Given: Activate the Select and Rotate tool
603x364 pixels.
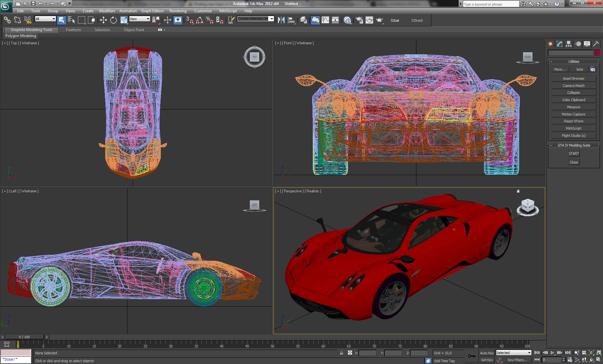Looking at the screenshot, I should tap(113, 20).
